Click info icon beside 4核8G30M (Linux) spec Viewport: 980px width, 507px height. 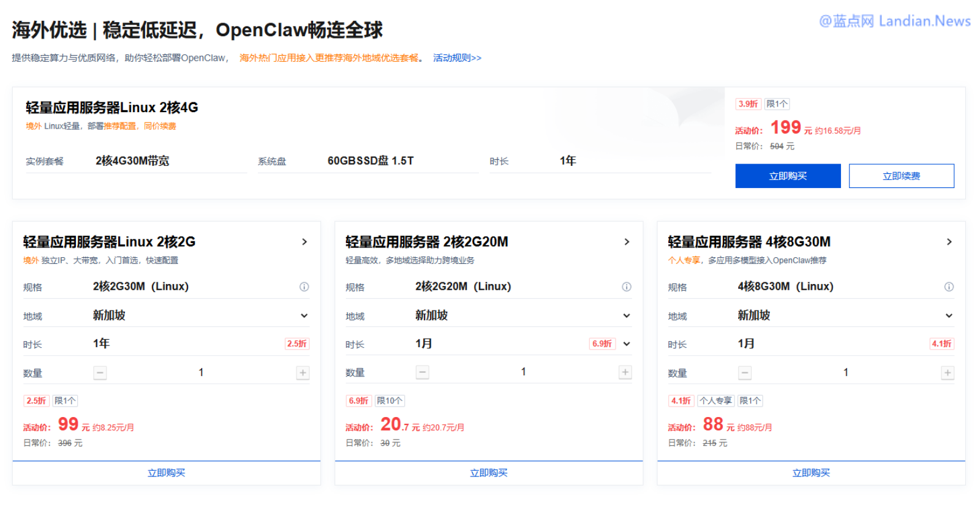tap(948, 287)
